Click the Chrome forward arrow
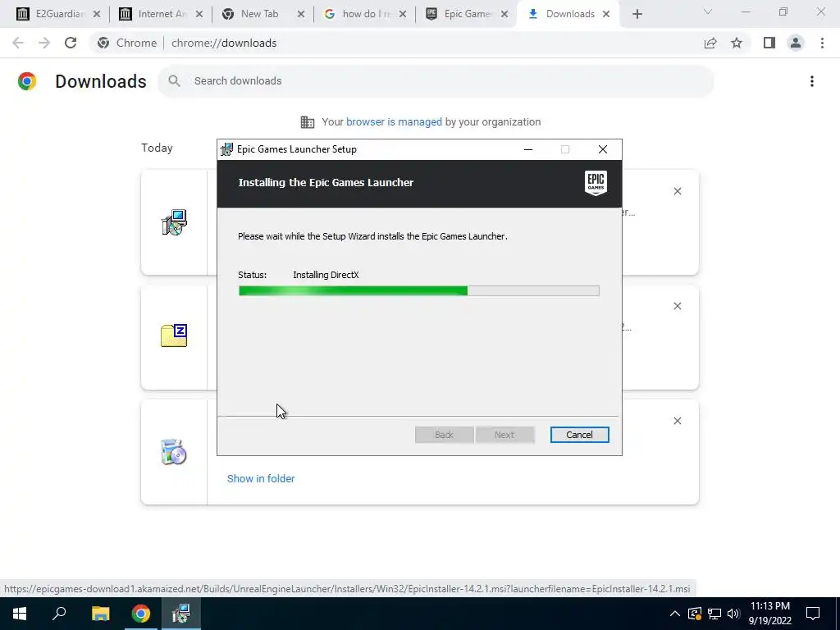This screenshot has height=630, width=840. (44, 43)
